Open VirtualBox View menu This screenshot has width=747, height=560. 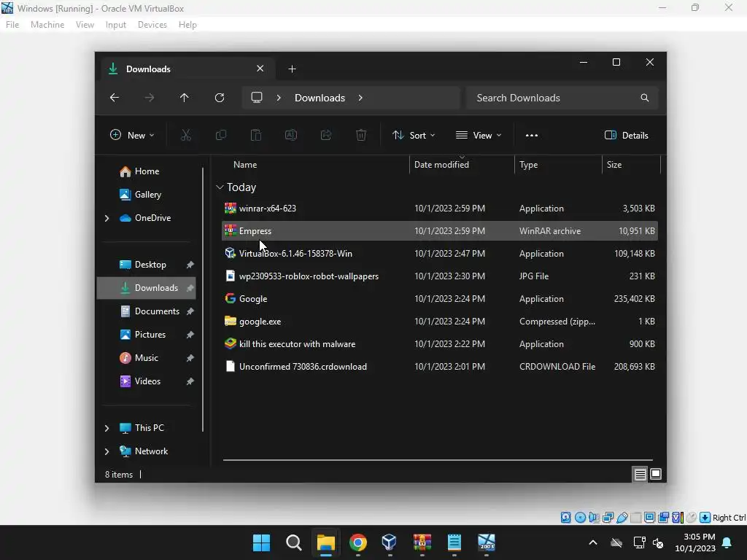pos(85,25)
